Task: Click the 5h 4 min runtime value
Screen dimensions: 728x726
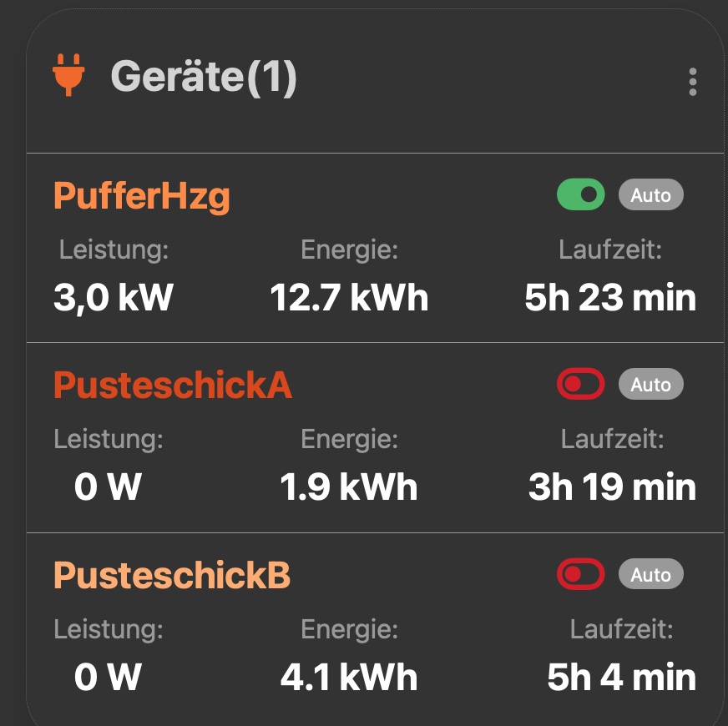Action: 621,678
